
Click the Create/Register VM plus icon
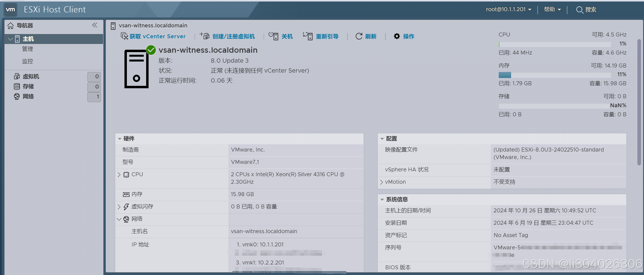pyautogui.click(x=205, y=36)
